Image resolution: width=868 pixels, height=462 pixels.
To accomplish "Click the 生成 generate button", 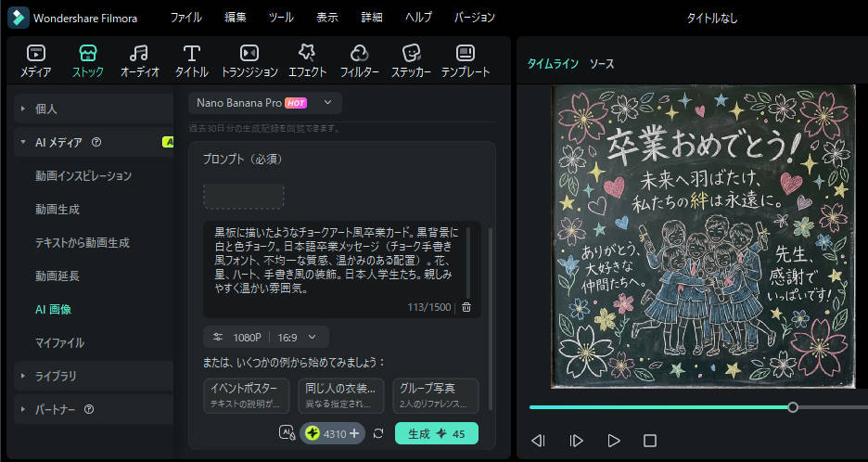I will pos(437,434).
